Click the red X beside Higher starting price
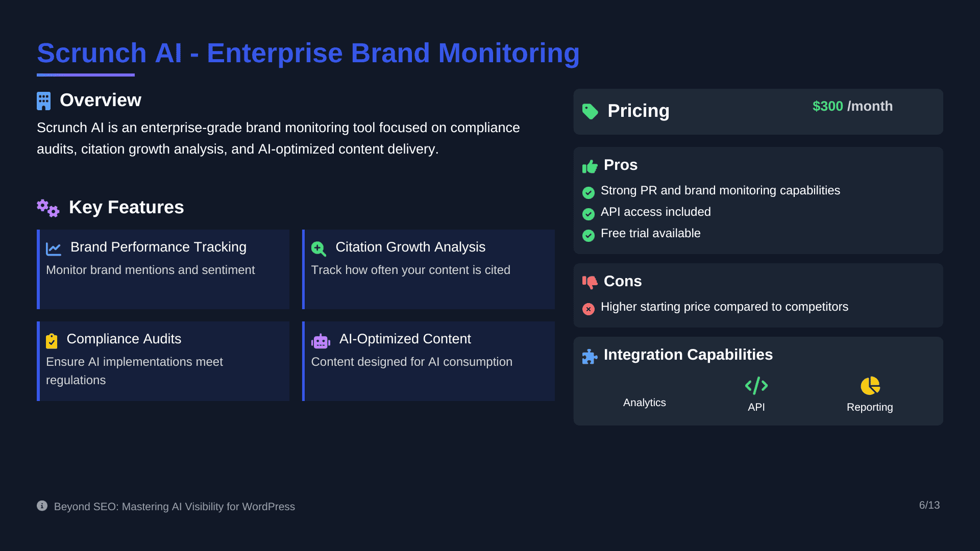Image resolution: width=980 pixels, height=551 pixels. pyautogui.click(x=589, y=309)
